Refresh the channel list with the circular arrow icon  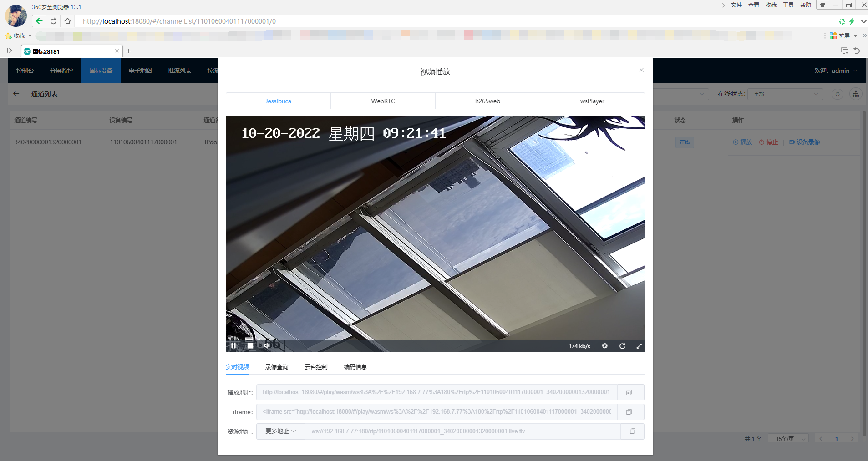tap(838, 94)
